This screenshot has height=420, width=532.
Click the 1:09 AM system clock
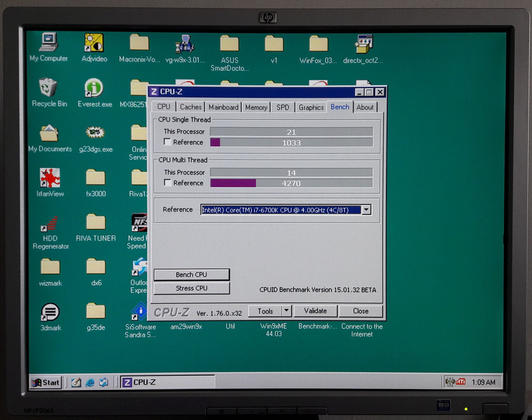pyautogui.click(x=484, y=382)
